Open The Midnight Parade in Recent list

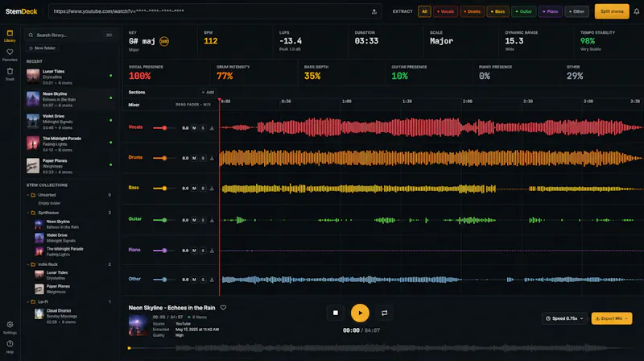(x=70, y=144)
